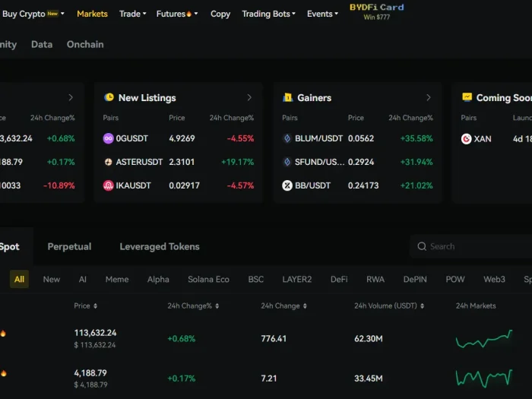Click the XAN token icon
Image resolution: width=532 pixels, height=399 pixels.
[x=466, y=138]
